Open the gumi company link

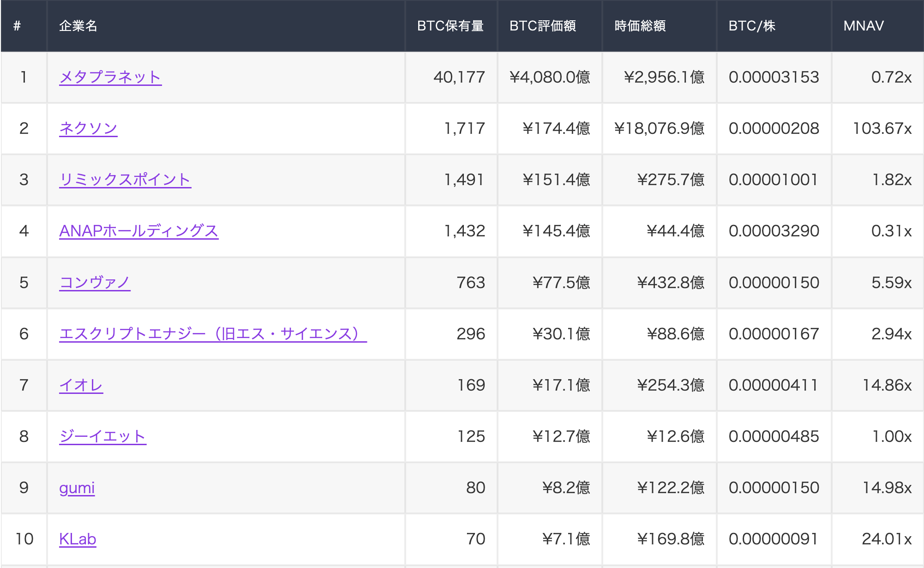click(77, 488)
